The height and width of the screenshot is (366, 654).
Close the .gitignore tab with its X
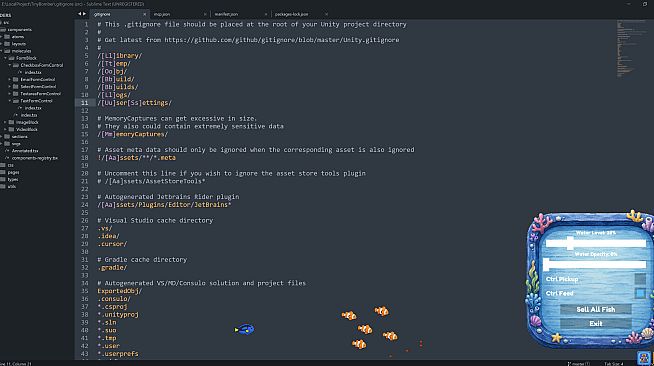145,14
